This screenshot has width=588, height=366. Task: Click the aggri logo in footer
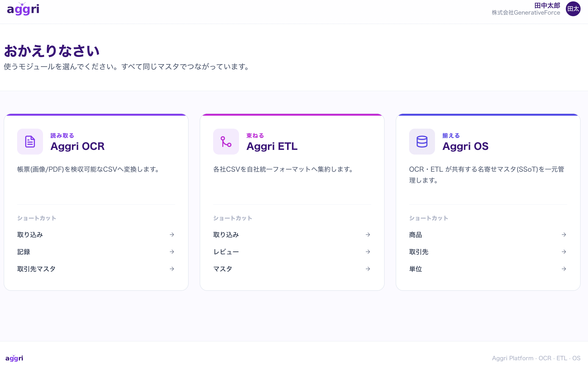point(14,358)
